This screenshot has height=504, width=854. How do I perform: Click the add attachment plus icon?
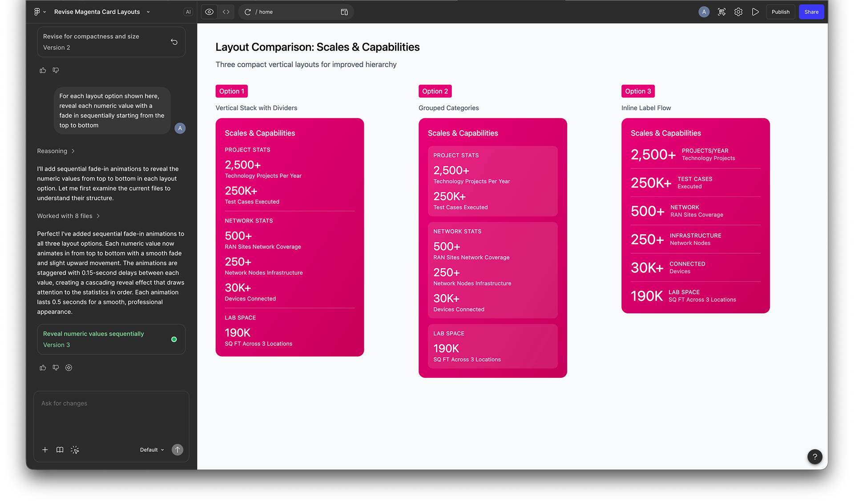(x=45, y=450)
